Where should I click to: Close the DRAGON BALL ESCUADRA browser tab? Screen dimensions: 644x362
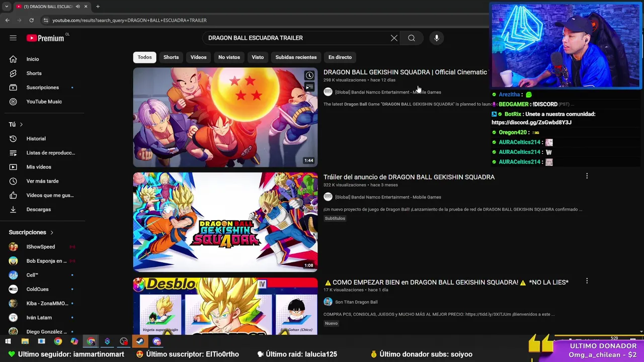click(86, 7)
